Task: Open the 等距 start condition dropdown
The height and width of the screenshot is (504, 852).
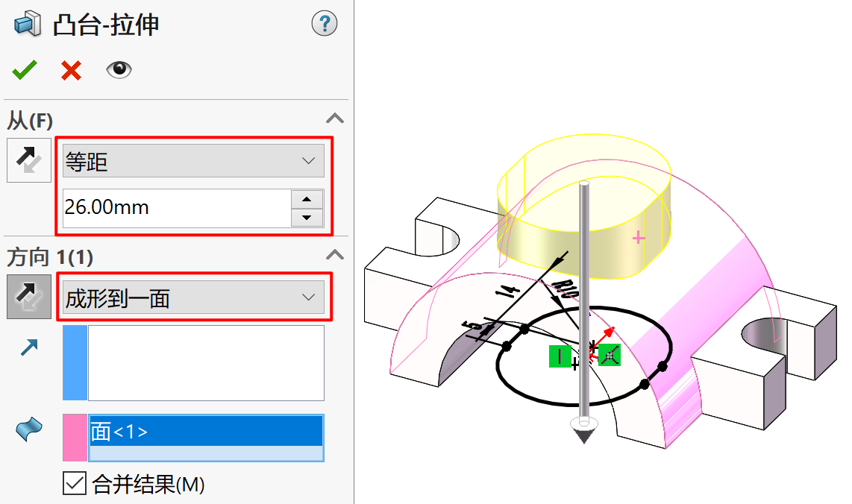Action: point(193,161)
